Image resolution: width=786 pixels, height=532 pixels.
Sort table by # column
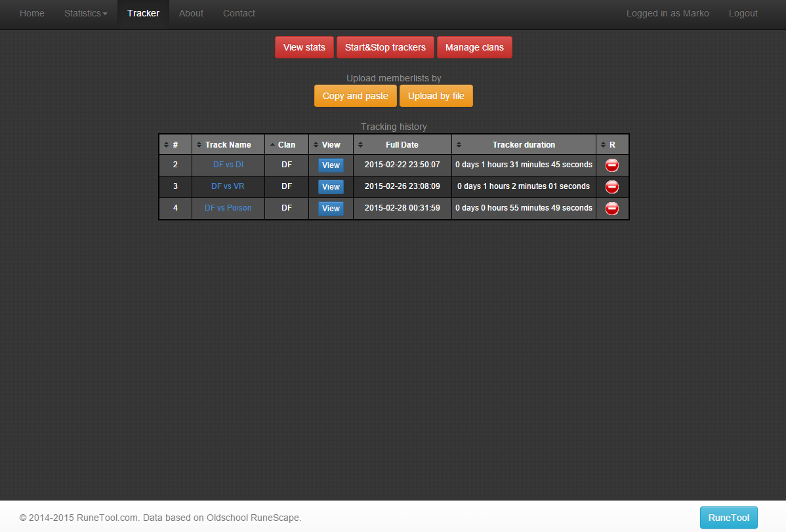click(175, 144)
